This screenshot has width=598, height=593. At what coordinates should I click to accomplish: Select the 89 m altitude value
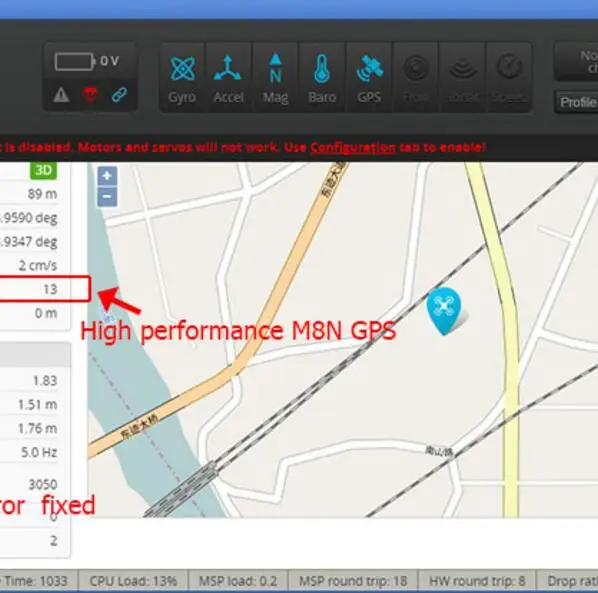[42, 194]
